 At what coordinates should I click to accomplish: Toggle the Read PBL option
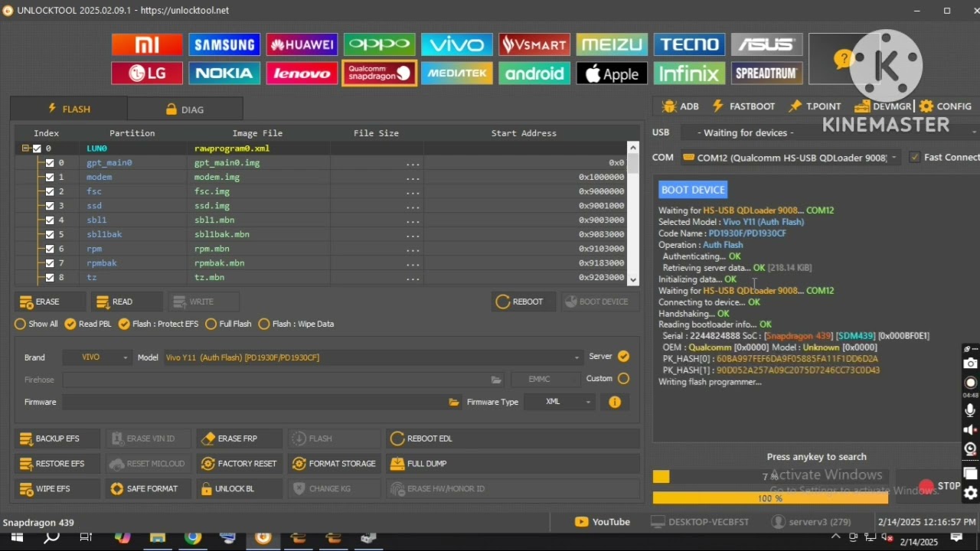[x=70, y=324]
